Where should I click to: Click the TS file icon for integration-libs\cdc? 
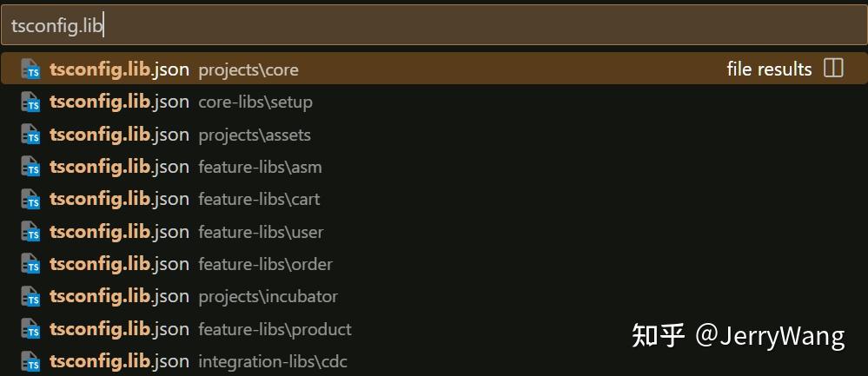(31, 361)
